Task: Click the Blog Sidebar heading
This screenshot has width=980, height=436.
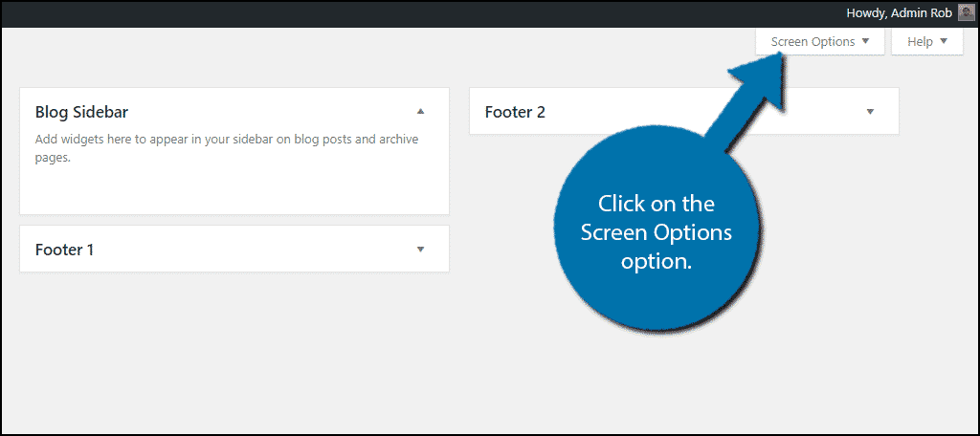Action: (82, 113)
